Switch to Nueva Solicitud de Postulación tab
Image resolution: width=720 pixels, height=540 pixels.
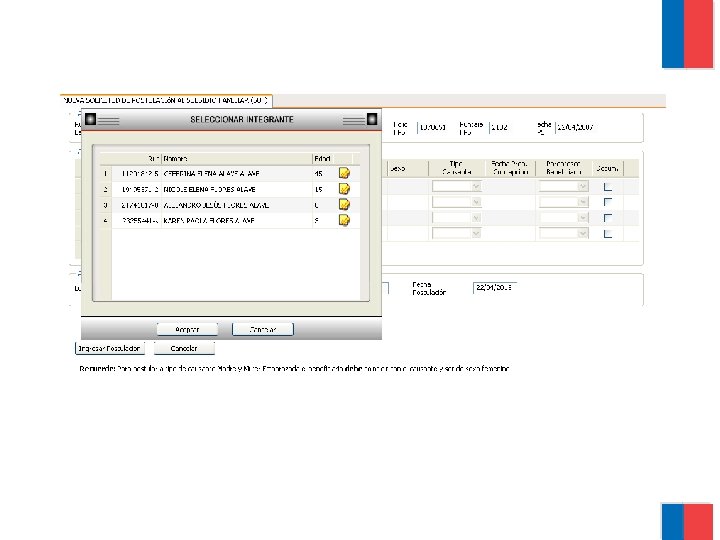point(166,100)
